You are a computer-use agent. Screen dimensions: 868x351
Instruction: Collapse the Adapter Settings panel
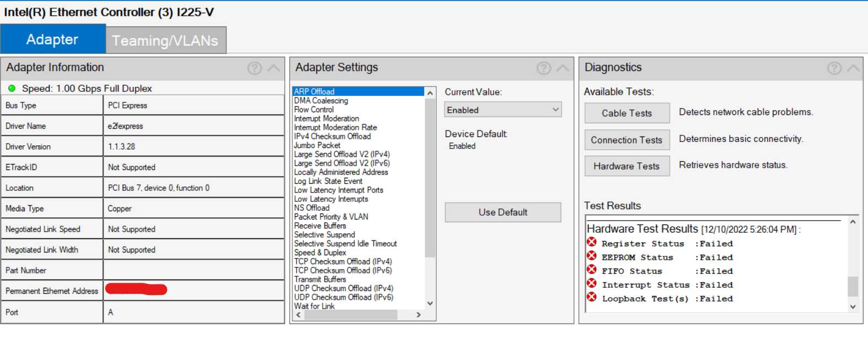point(563,68)
